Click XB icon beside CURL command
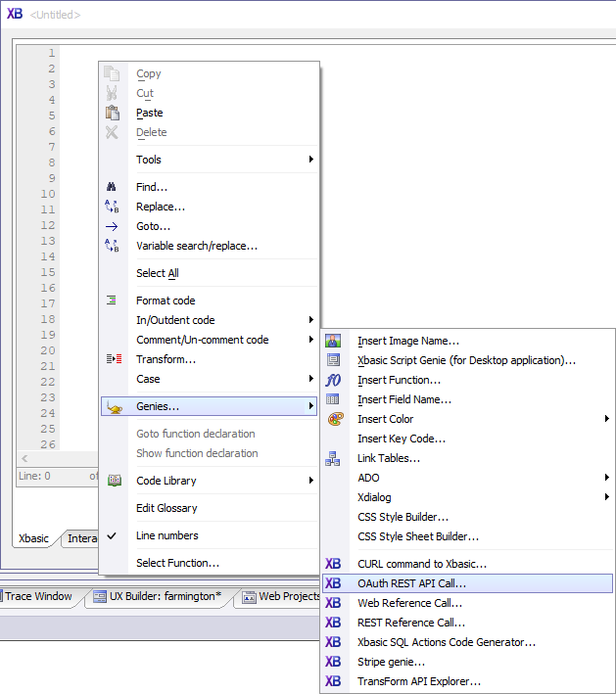 333,564
